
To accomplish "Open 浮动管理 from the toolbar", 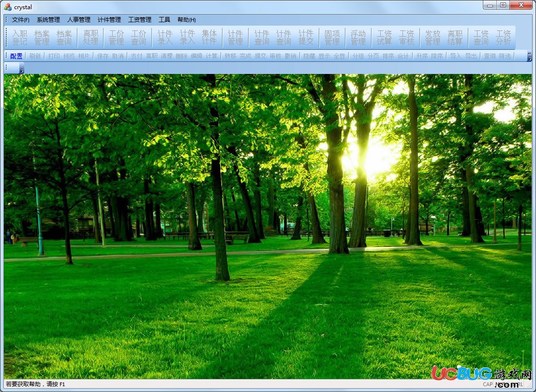I will pos(358,38).
